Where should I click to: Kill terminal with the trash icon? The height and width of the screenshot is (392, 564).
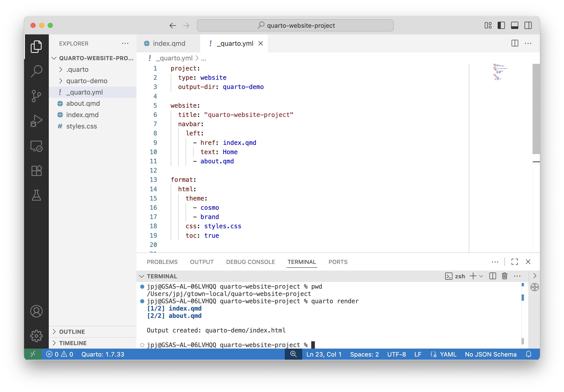[x=504, y=276]
